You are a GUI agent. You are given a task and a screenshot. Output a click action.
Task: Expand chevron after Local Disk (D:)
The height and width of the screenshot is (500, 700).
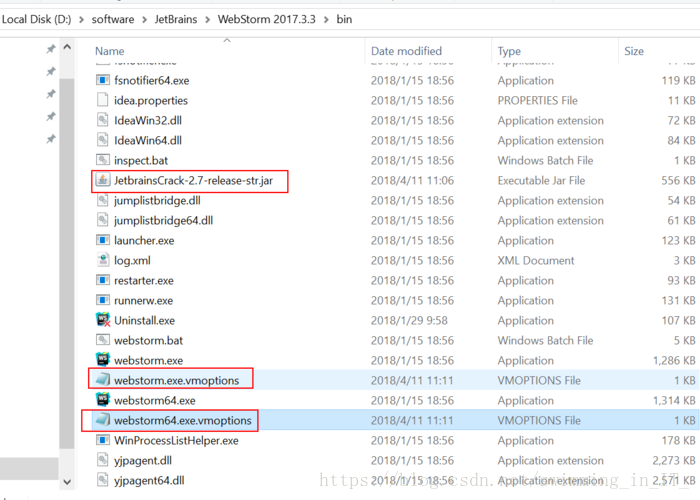click(81, 20)
